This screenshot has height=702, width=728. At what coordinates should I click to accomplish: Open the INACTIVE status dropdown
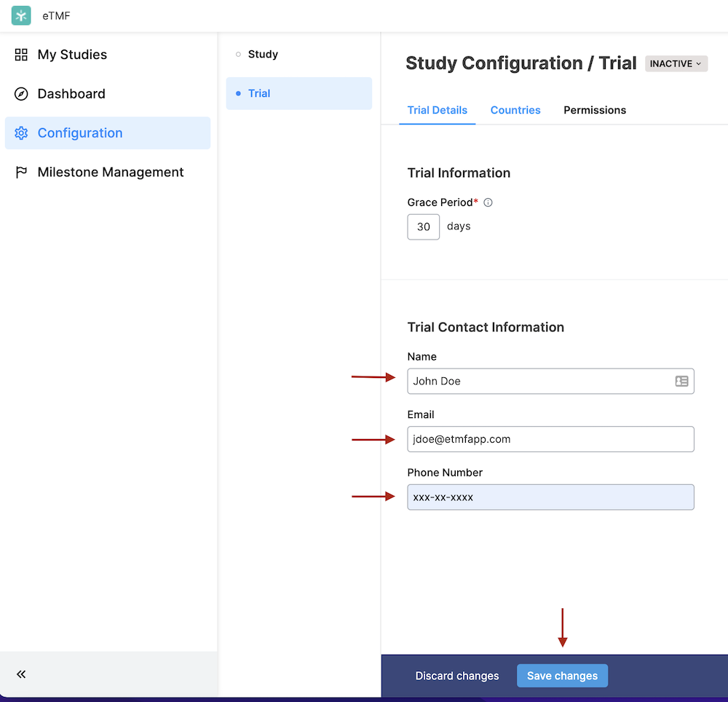[676, 63]
